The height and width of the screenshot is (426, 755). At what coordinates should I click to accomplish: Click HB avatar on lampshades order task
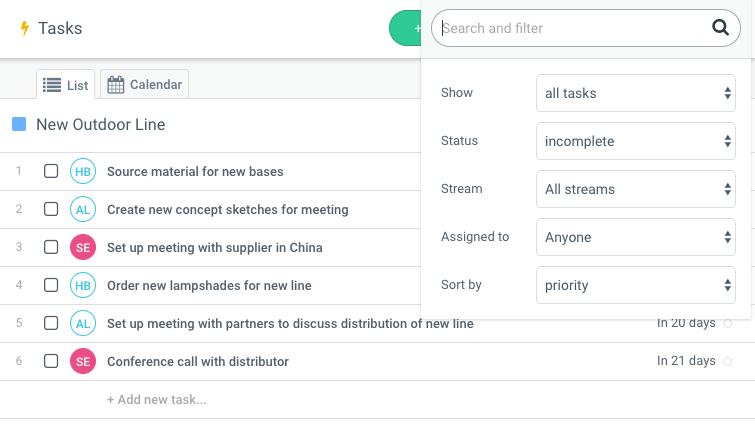tap(82, 285)
